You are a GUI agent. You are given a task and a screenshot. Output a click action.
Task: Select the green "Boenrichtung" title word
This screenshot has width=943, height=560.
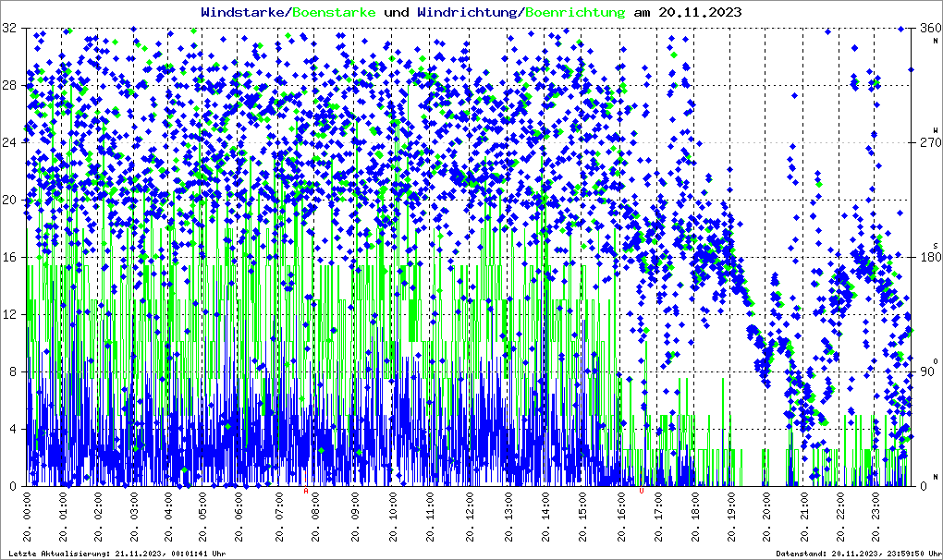pyautogui.click(x=575, y=12)
